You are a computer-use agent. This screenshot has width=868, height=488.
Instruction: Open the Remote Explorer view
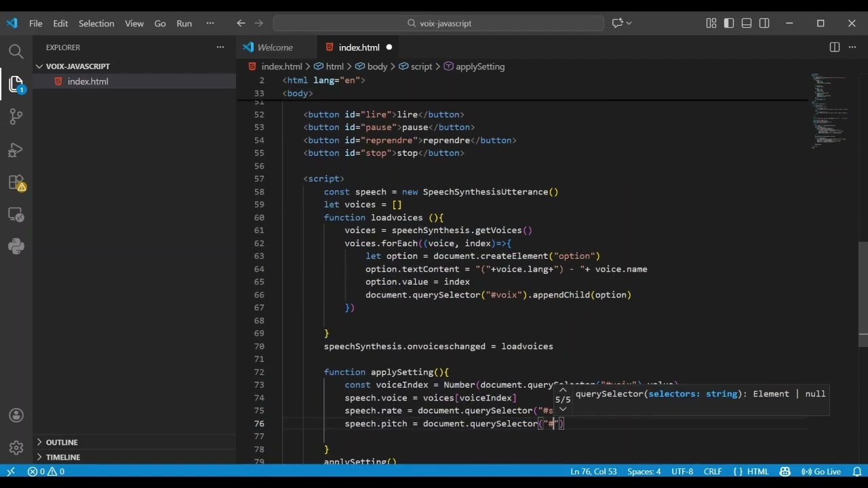(x=16, y=214)
